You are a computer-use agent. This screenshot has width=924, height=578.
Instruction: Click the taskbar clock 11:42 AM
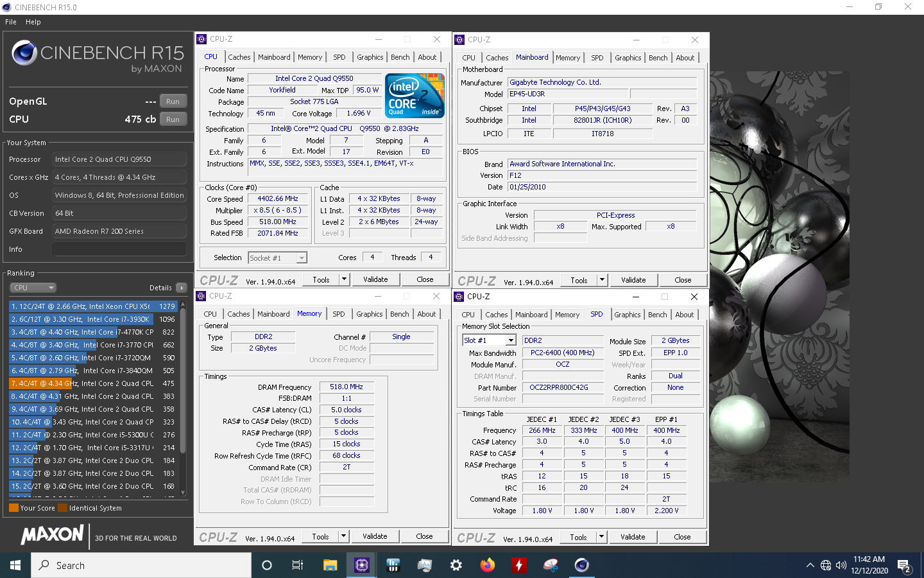coord(869,559)
